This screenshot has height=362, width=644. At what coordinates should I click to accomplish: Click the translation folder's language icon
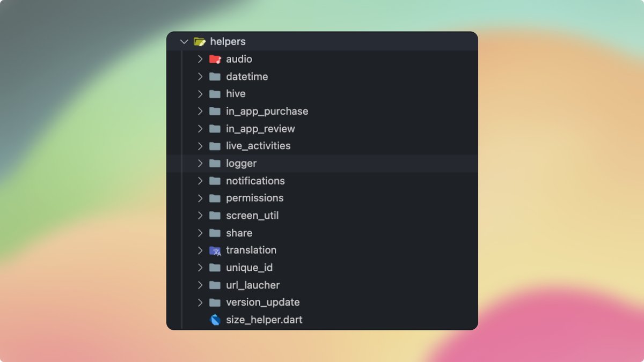[x=215, y=250]
